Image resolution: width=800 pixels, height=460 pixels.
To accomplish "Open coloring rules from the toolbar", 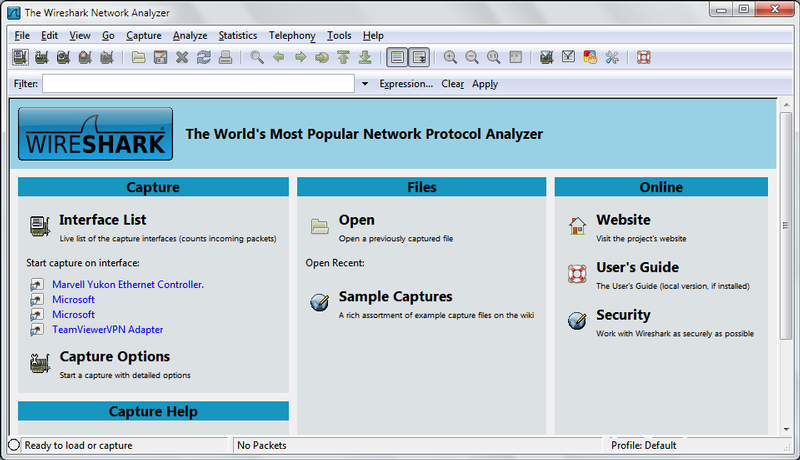I will tap(591, 58).
